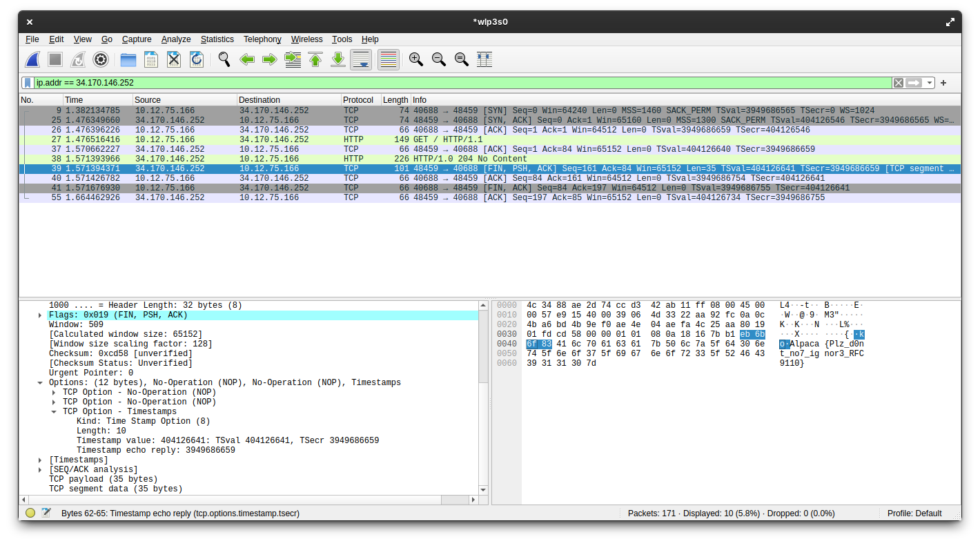Toggle packet list colorization
980x548 pixels.
click(x=388, y=59)
